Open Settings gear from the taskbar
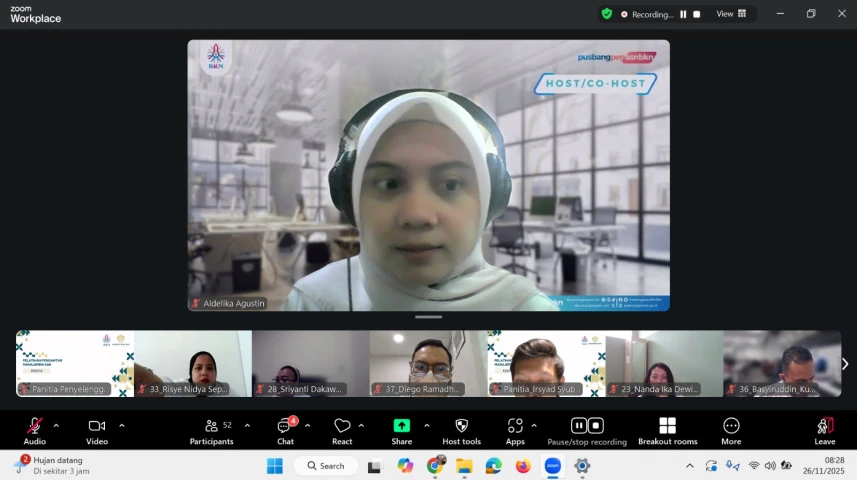Screen dimensions: 857x480 click(x=582, y=466)
